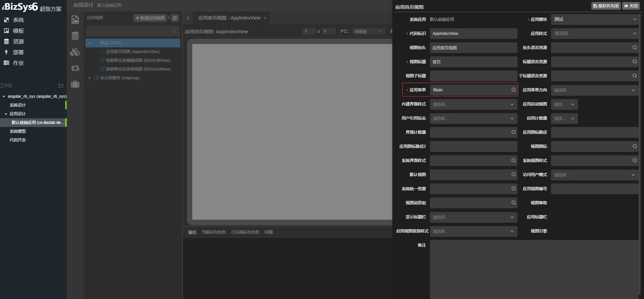Switch to 应用首页视图 - AppIndexView tab

(229, 18)
